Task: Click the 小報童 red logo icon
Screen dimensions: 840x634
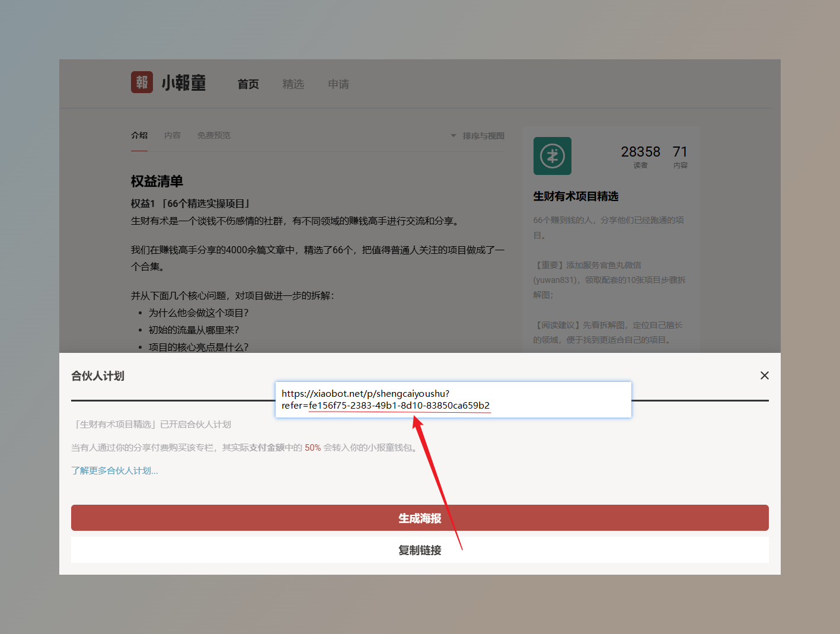Action: tap(142, 82)
